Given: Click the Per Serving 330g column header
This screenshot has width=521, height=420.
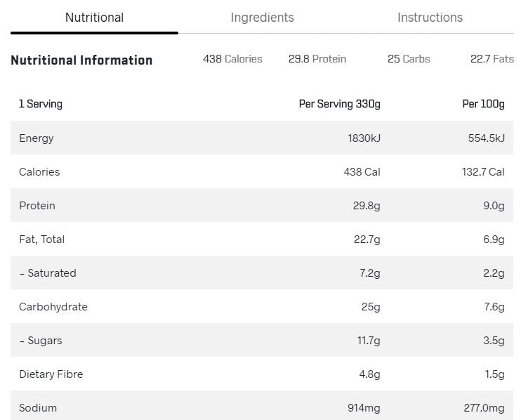Looking at the screenshot, I should [339, 104].
